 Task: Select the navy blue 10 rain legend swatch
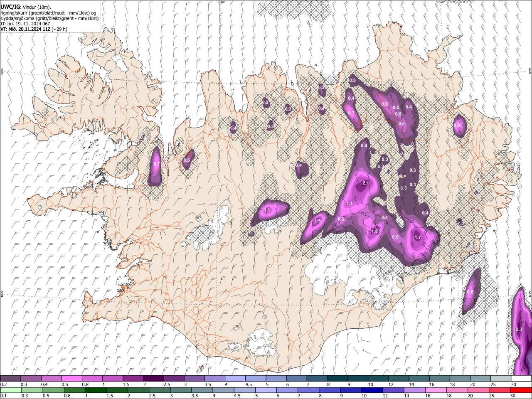(x=372, y=390)
